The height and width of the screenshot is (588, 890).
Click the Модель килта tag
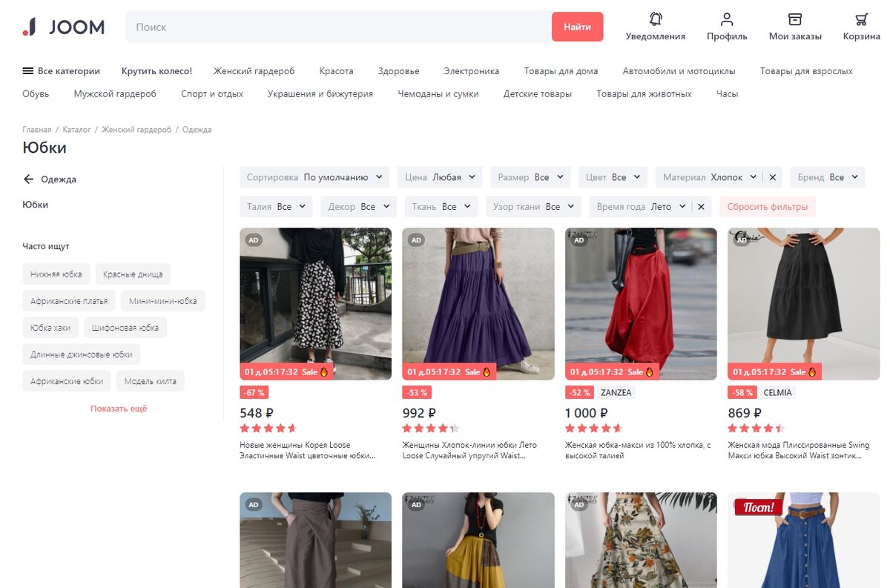151,381
